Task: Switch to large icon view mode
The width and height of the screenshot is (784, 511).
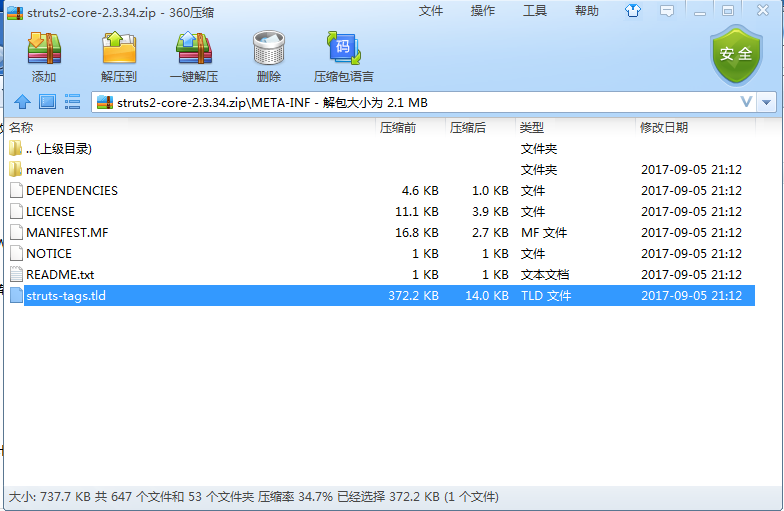Action: (x=48, y=102)
